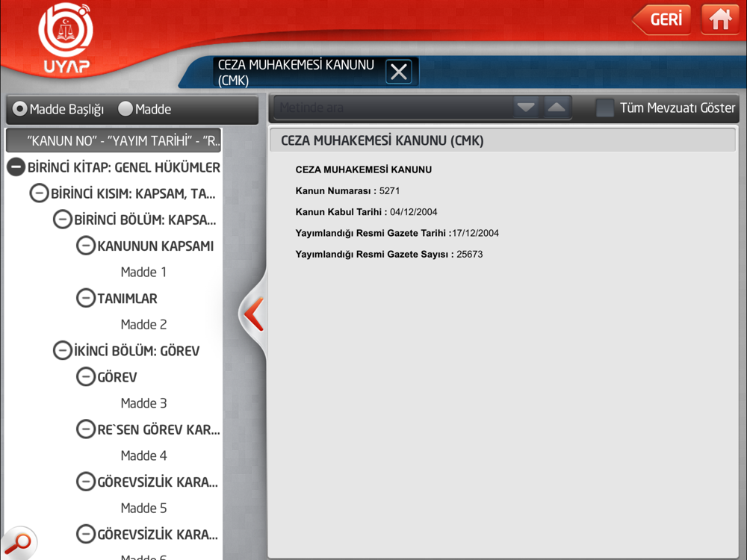Go to the home screen via house icon
Image resolution: width=747 pixels, height=560 pixels.
click(720, 19)
